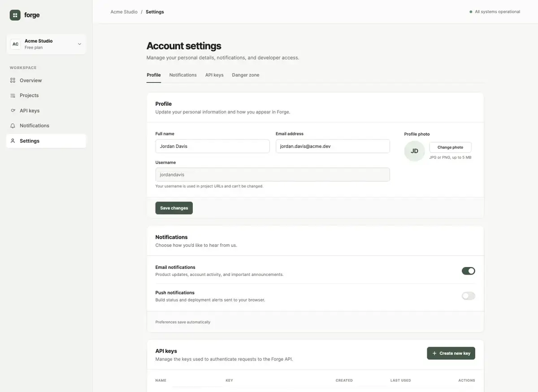Screen dimensions: 538x392
Task: Open the Danger zone tab
Action: [246, 75]
